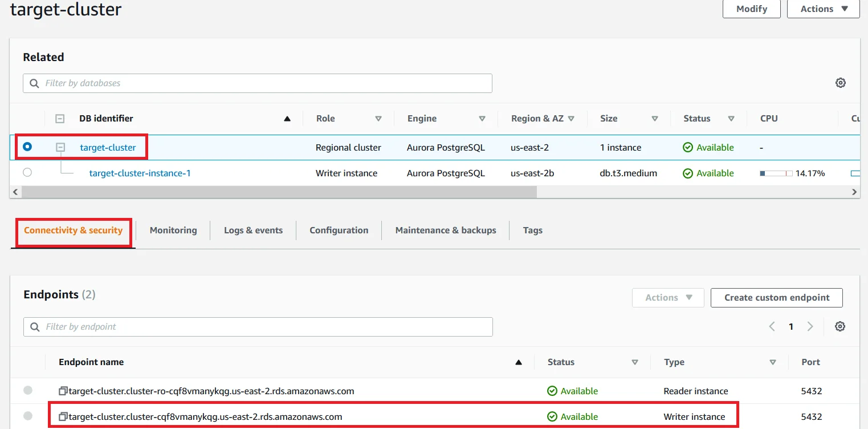
Task: Open the Logs & events tab
Action: coord(253,230)
